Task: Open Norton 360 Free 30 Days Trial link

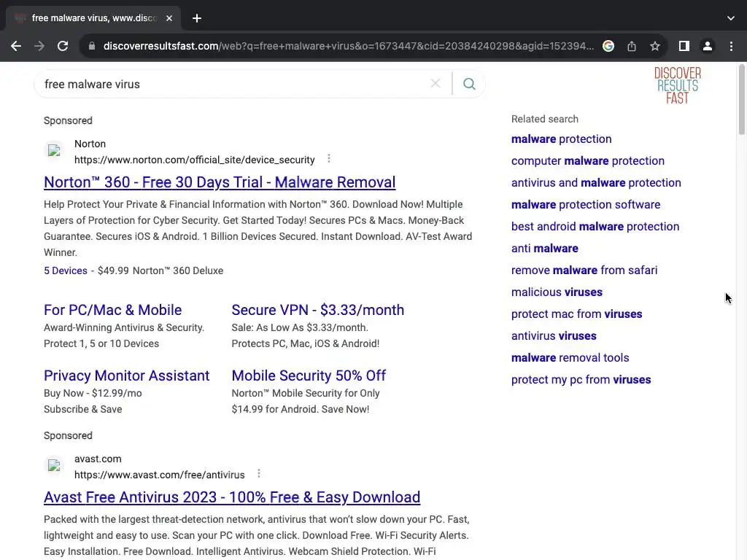Action: (220, 182)
